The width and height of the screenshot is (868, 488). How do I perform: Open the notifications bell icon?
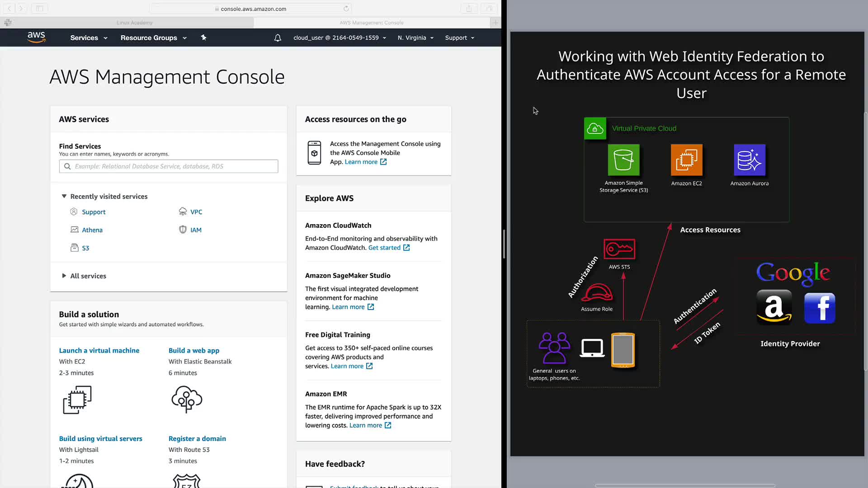tap(278, 38)
